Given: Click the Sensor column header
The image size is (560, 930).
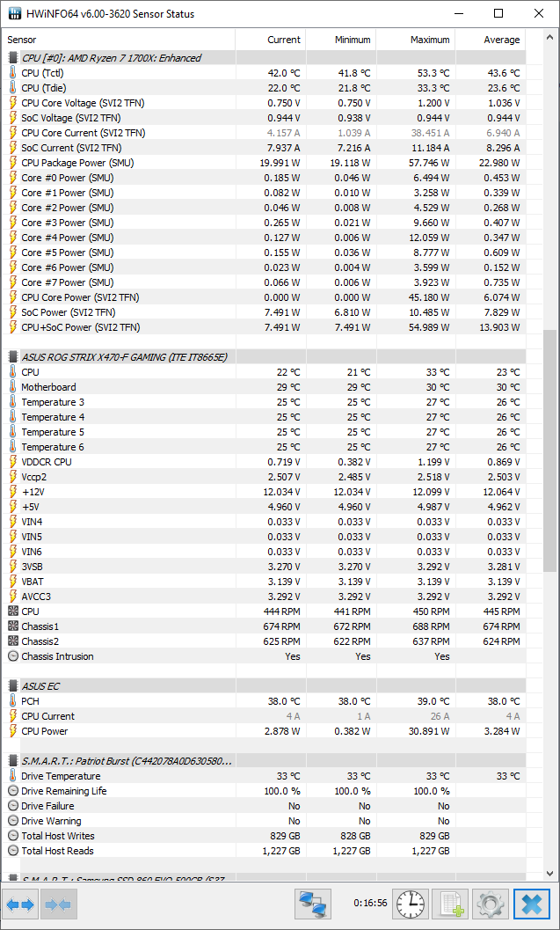Looking at the screenshot, I should click(120, 40).
